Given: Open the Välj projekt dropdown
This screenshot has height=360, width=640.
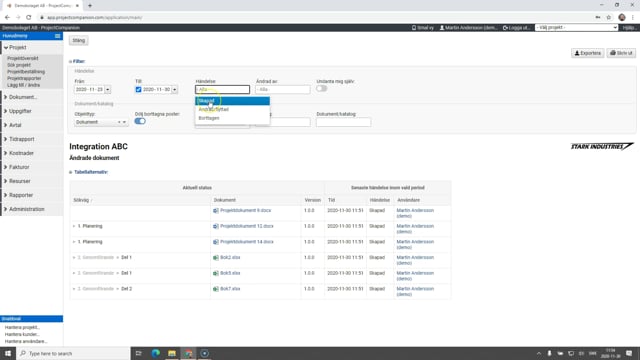Looking at the screenshot, I should click(576, 27).
